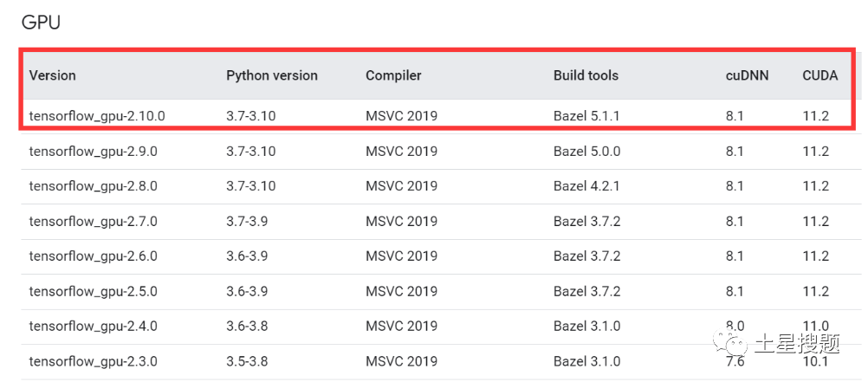The height and width of the screenshot is (382, 868).
Task: Click MSVC 2019 in the tensorflow_gpu-2.8.0 row
Action: [x=401, y=186]
